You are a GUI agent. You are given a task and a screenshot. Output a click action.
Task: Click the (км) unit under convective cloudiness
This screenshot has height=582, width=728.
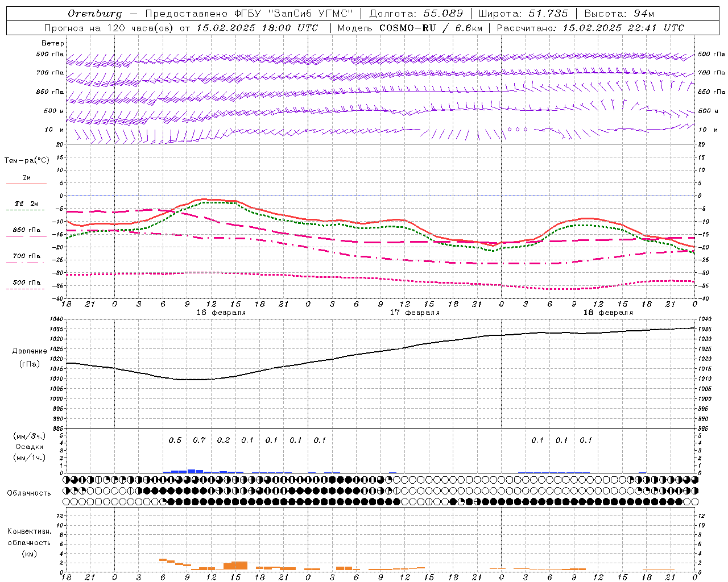click(x=29, y=554)
